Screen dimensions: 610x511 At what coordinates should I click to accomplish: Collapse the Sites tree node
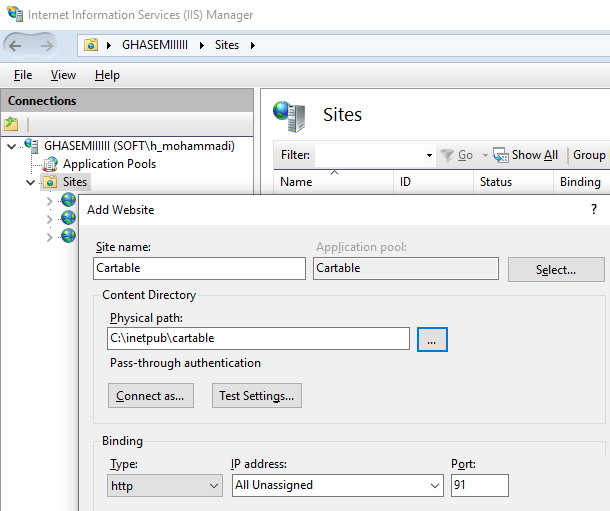click(30, 182)
